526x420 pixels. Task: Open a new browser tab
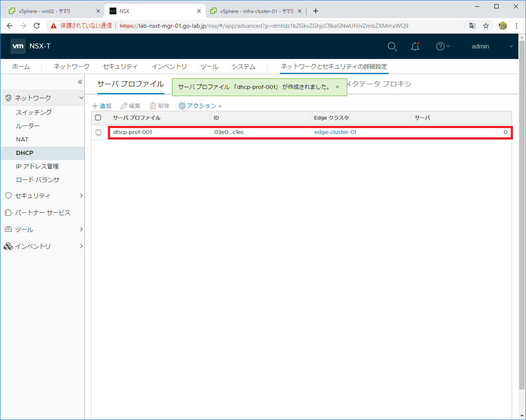pyautogui.click(x=316, y=11)
